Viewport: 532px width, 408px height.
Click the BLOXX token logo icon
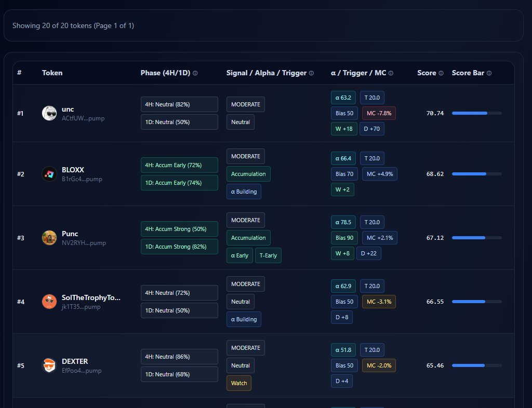point(49,174)
